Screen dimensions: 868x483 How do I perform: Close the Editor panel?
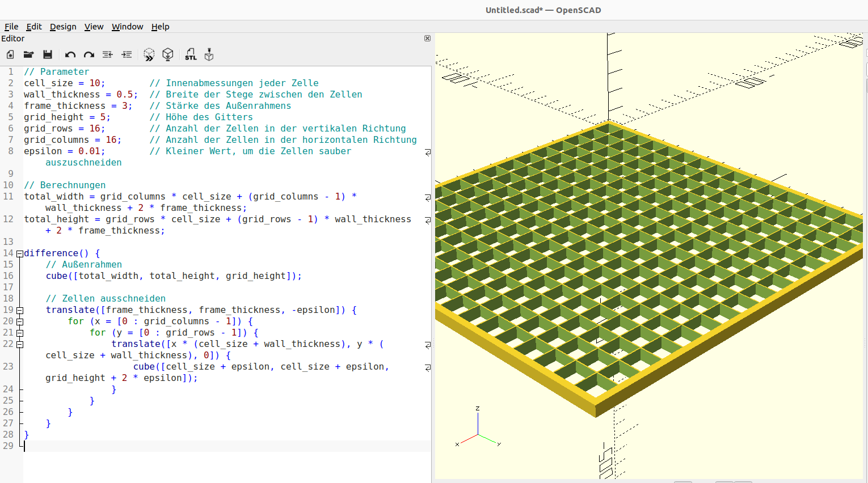pos(427,38)
